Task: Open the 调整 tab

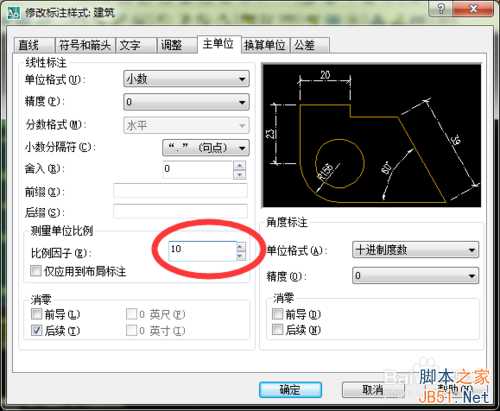Action: click(x=177, y=45)
